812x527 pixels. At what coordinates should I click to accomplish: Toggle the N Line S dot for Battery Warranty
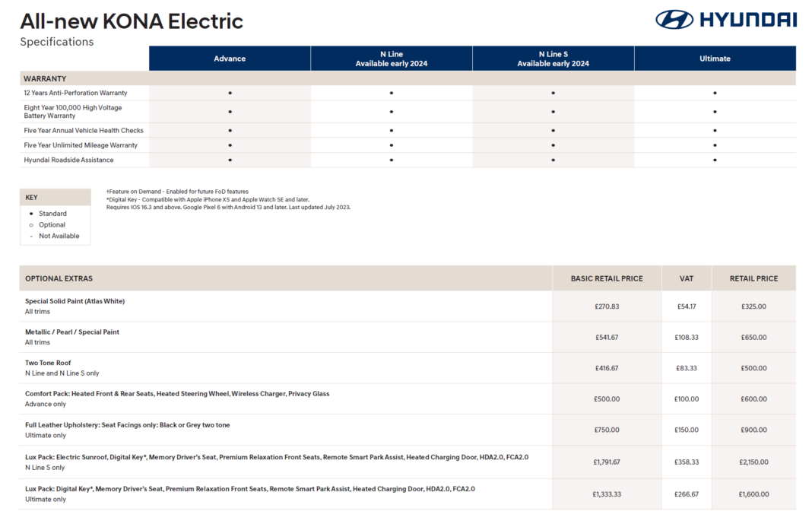pos(553,111)
